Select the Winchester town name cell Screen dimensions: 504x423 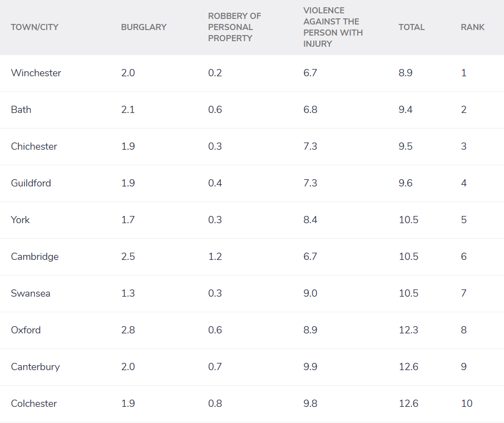coord(36,73)
